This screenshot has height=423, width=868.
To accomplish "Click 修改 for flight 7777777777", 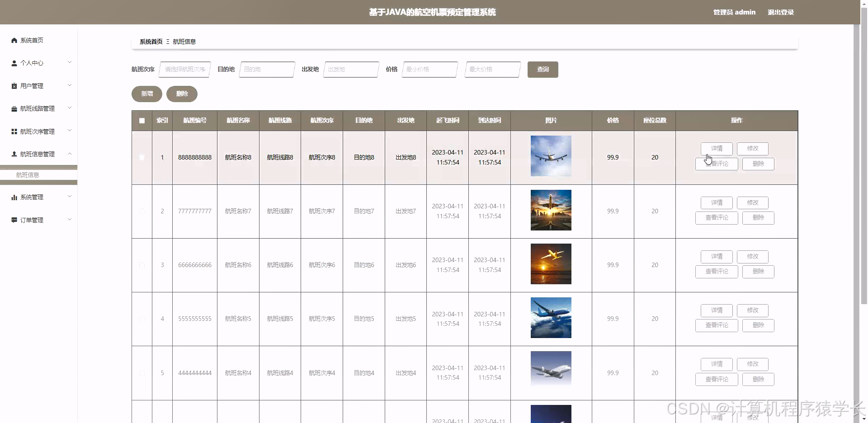I will coord(753,202).
